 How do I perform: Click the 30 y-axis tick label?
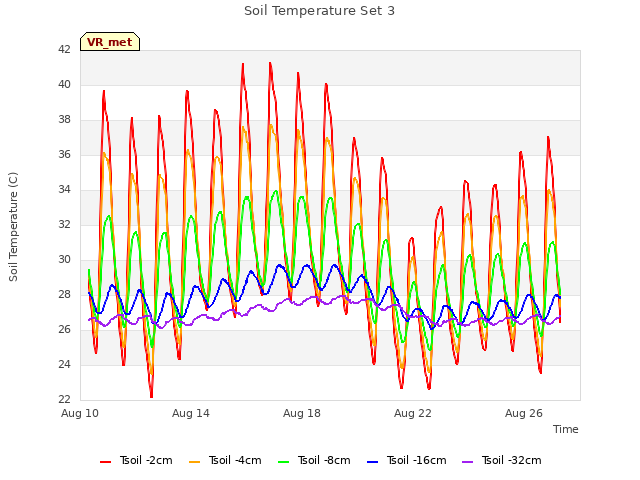click(x=64, y=260)
